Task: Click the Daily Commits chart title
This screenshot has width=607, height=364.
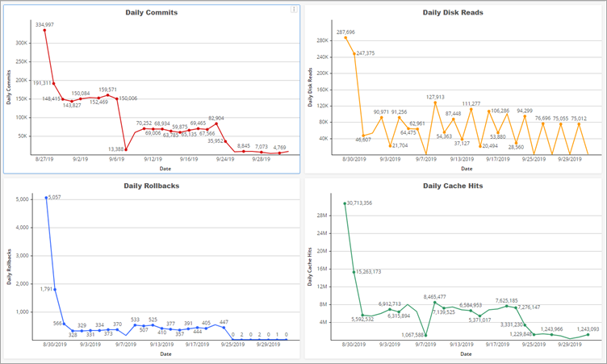Action: click(152, 13)
